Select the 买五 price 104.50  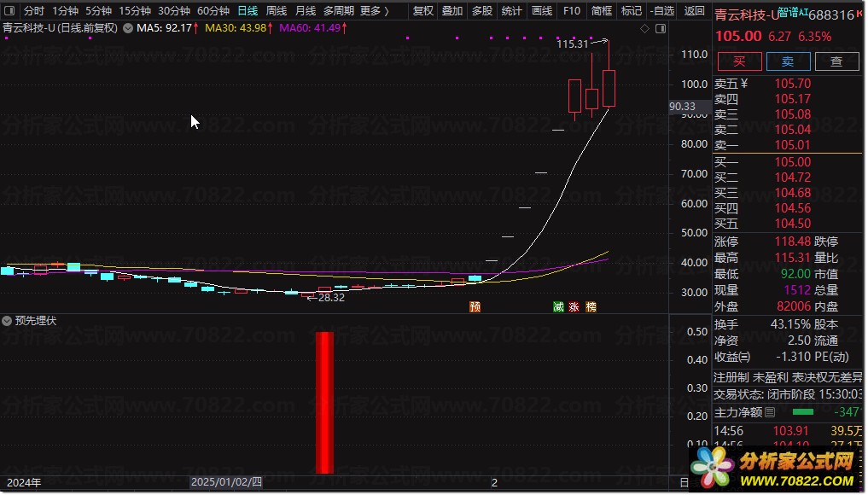[793, 224]
